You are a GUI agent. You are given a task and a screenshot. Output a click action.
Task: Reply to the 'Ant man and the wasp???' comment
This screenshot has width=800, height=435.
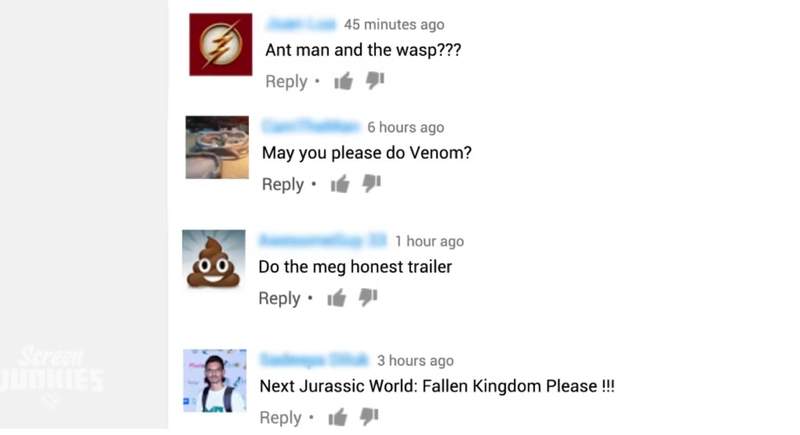coord(286,82)
